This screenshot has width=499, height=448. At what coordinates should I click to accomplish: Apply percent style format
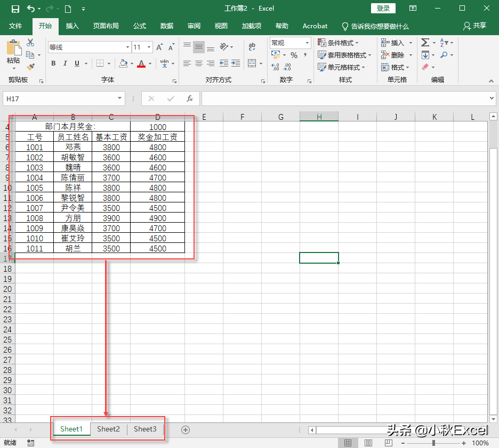[x=294, y=55]
